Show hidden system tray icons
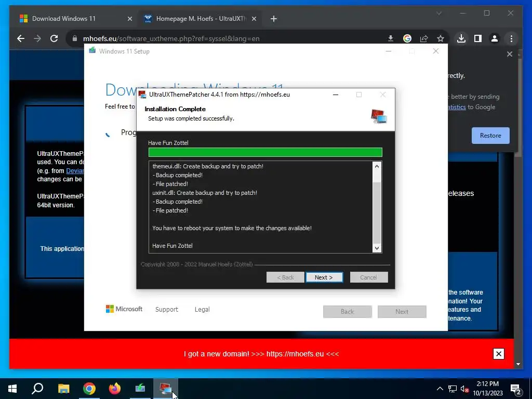Image resolution: width=532 pixels, height=399 pixels. [440, 389]
